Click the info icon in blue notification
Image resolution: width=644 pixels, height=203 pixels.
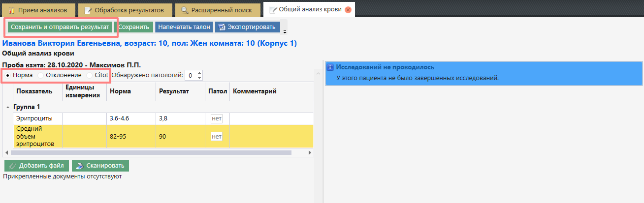coord(331,67)
